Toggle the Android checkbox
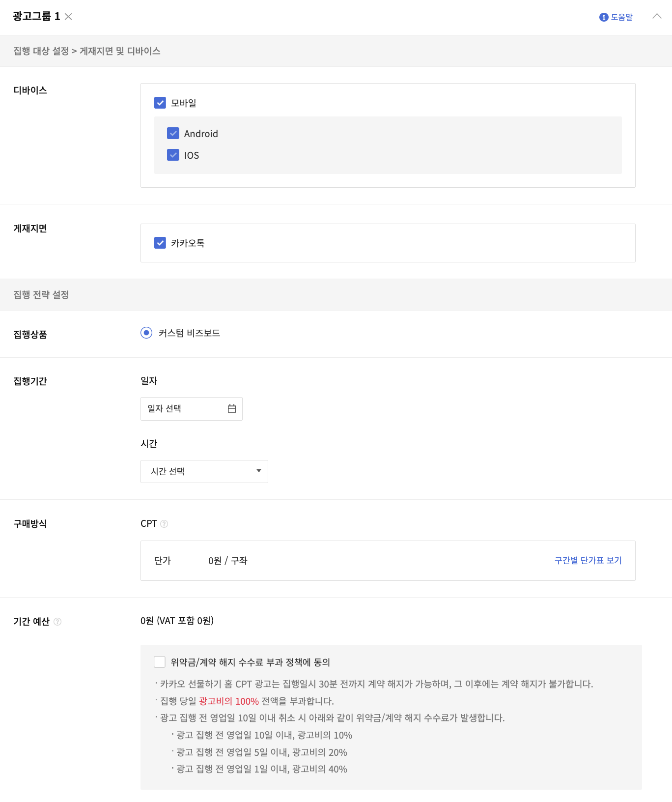Viewport: 672px width, 802px height. coord(173,133)
